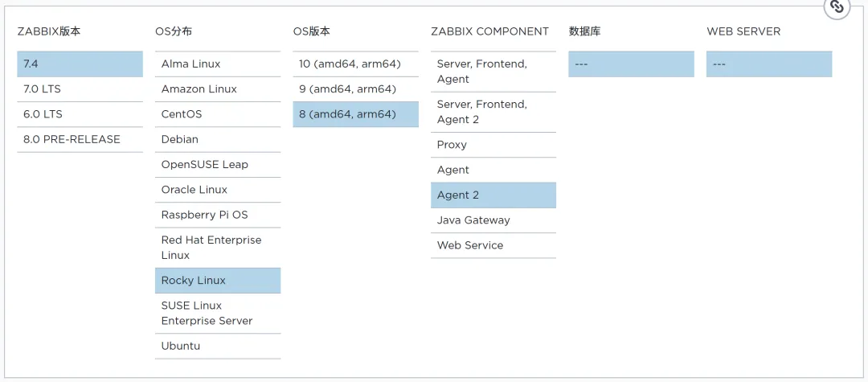Select Raspberry Pi OS
The width and height of the screenshot is (868, 382).
point(217,215)
